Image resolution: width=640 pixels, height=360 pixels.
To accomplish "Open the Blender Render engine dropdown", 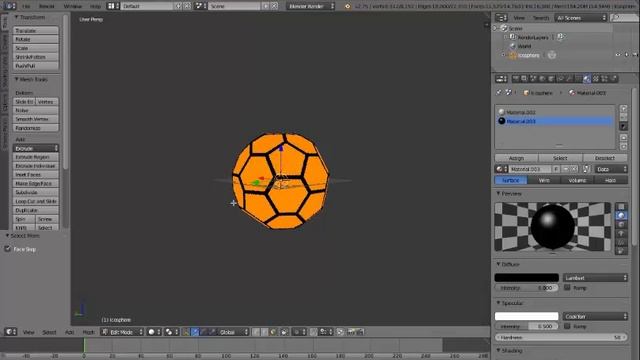I will (x=310, y=6).
